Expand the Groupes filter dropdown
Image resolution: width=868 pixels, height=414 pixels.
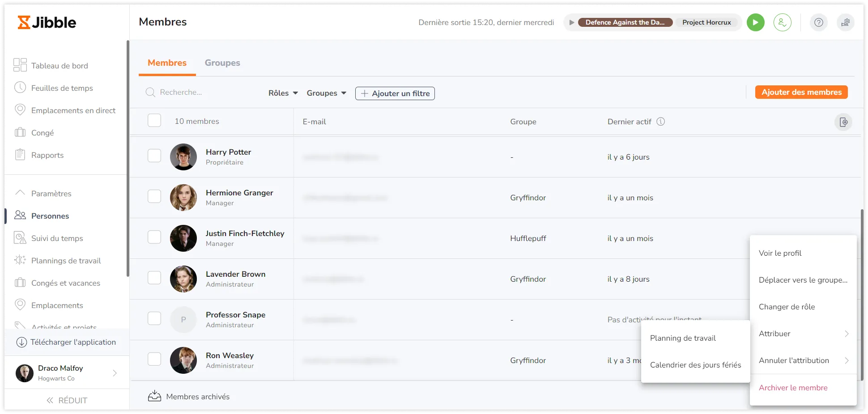point(326,93)
